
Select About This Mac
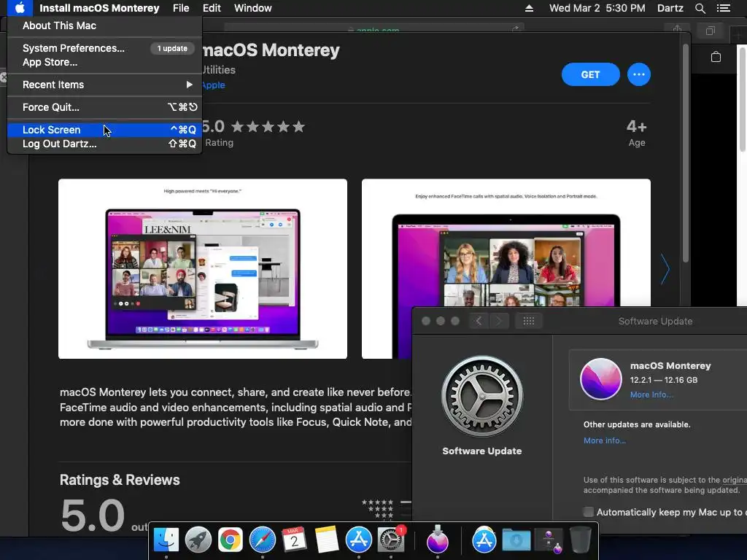click(x=104, y=26)
